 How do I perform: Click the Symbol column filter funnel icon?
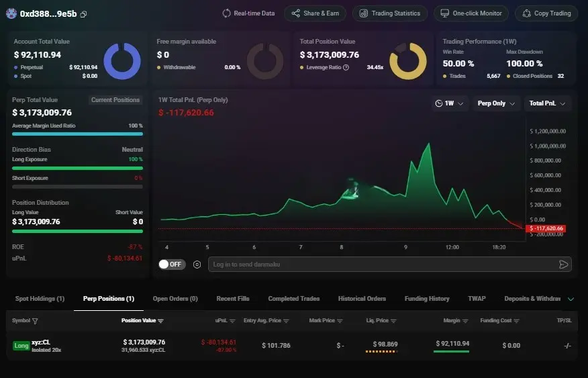[x=35, y=321]
